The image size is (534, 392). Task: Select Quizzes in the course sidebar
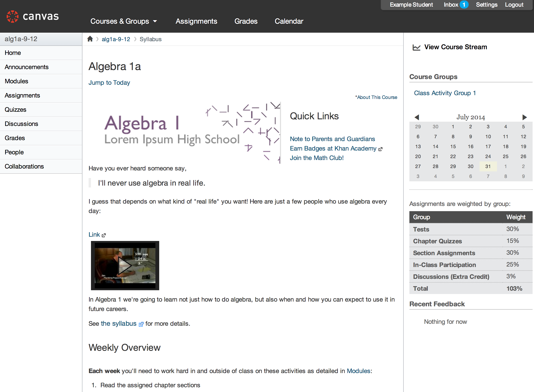[x=41, y=110]
